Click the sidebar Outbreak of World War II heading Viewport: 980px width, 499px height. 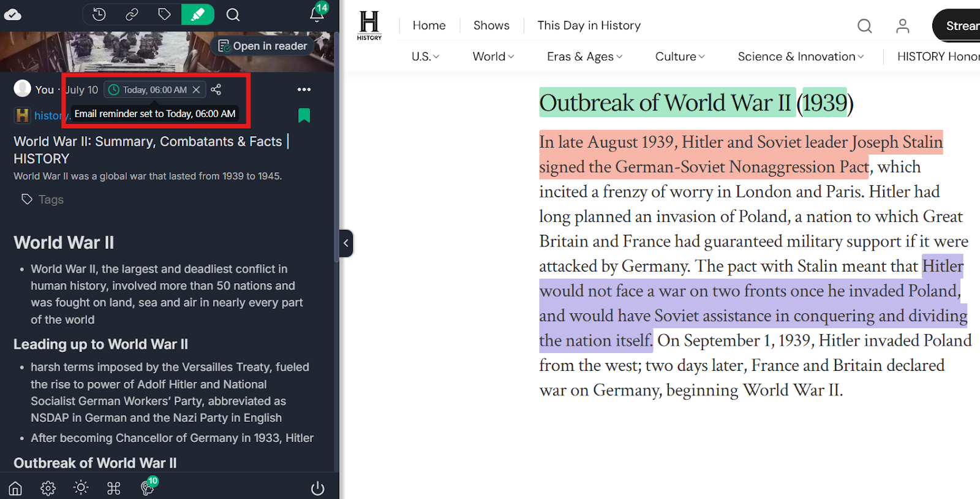pos(95,463)
